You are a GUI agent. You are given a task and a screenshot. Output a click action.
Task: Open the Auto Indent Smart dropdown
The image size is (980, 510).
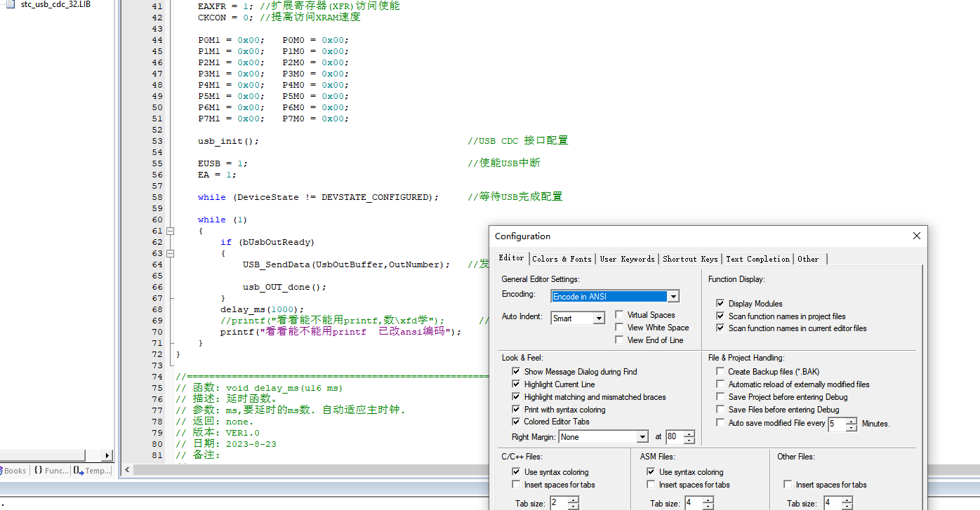pos(578,318)
